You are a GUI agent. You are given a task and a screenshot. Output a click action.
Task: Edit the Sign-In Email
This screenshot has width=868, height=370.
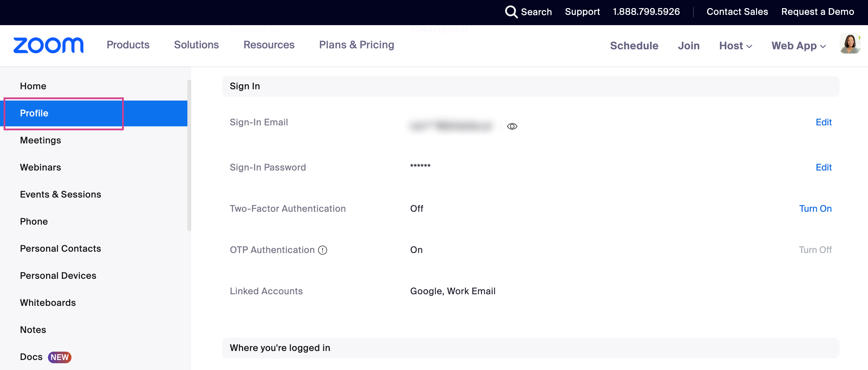tap(823, 122)
